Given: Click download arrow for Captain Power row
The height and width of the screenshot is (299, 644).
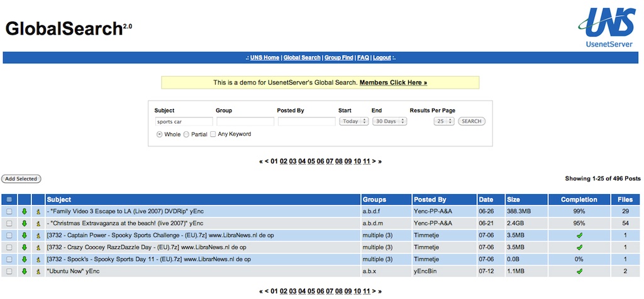Looking at the screenshot, I should point(25,236).
